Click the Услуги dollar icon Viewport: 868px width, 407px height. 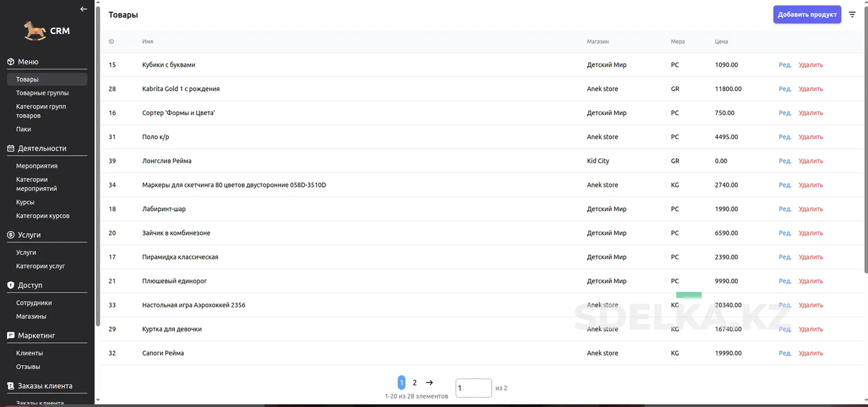[10, 235]
